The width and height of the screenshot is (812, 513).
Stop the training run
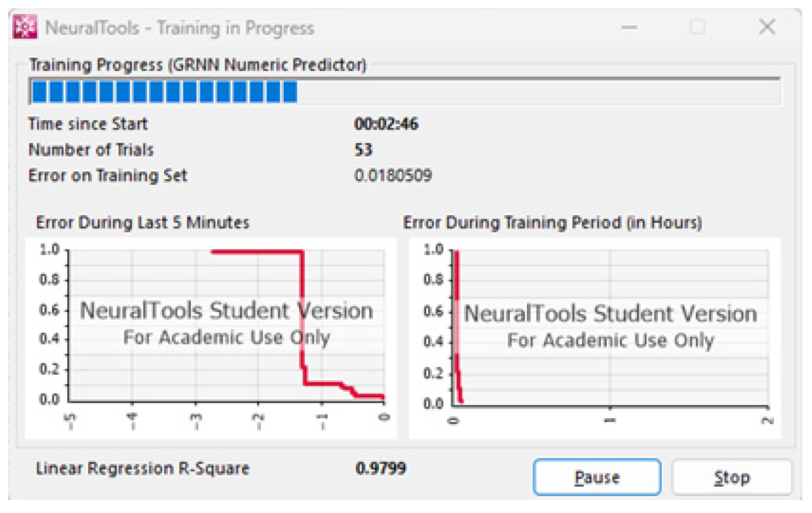point(731,477)
